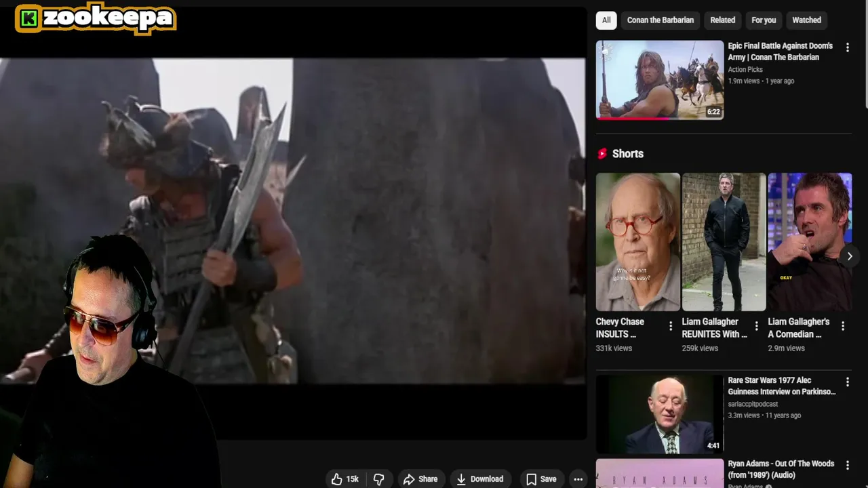The width and height of the screenshot is (868, 488).
Task: Save the video to a playlist
Action: coord(541,479)
